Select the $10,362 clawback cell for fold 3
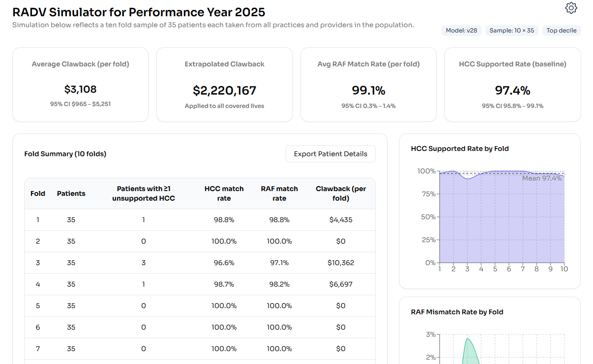The width and height of the screenshot is (593, 364). (x=341, y=263)
